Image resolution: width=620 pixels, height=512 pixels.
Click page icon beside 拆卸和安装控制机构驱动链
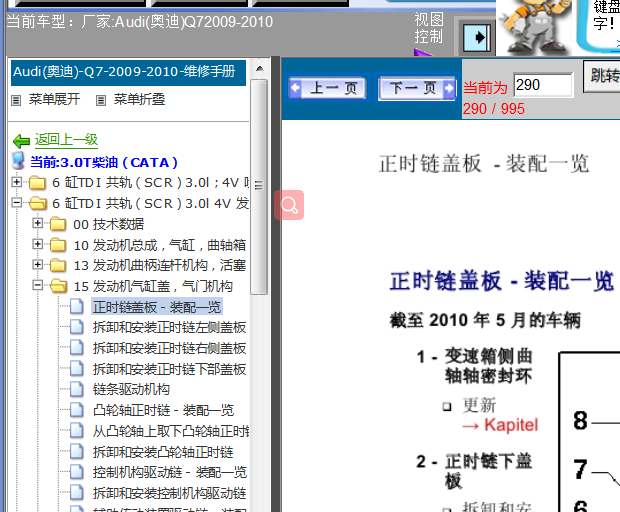(x=77, y=493)
